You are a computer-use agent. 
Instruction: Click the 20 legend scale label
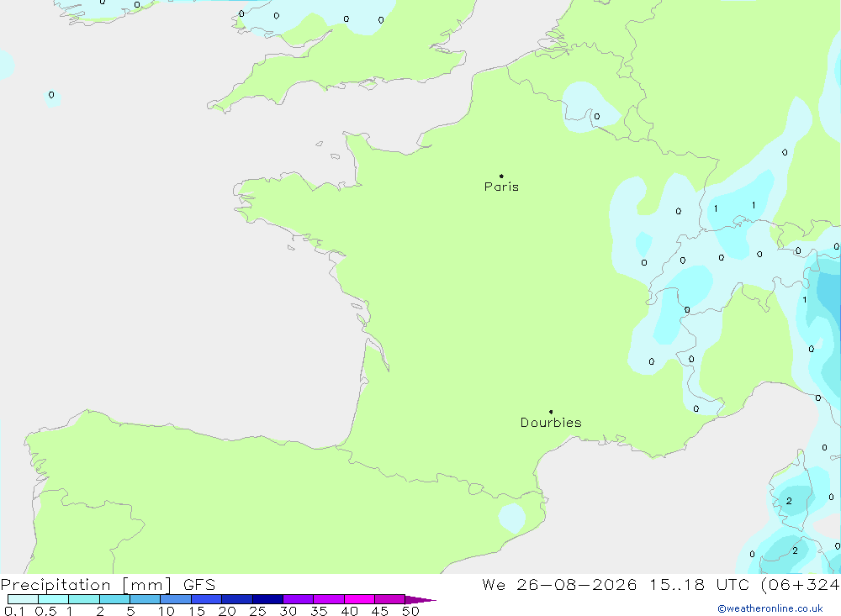click(227, 611)
